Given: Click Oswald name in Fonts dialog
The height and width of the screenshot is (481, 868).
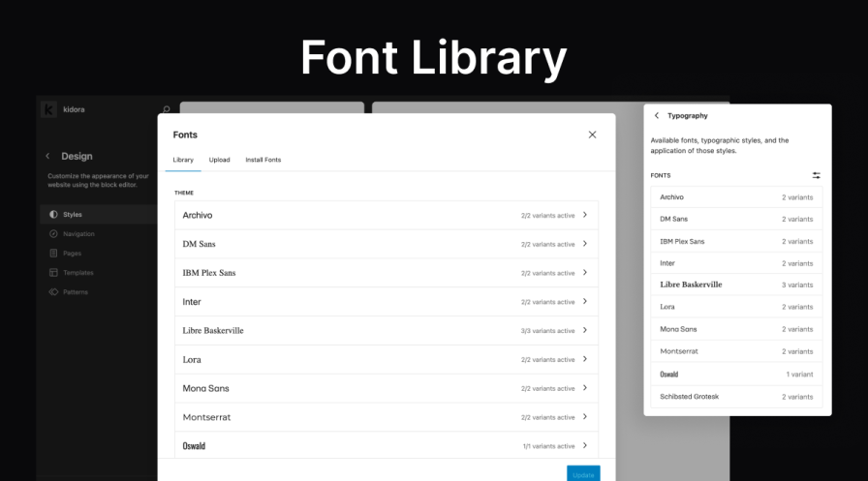Looking at the screenshot, I should [194, 445].
